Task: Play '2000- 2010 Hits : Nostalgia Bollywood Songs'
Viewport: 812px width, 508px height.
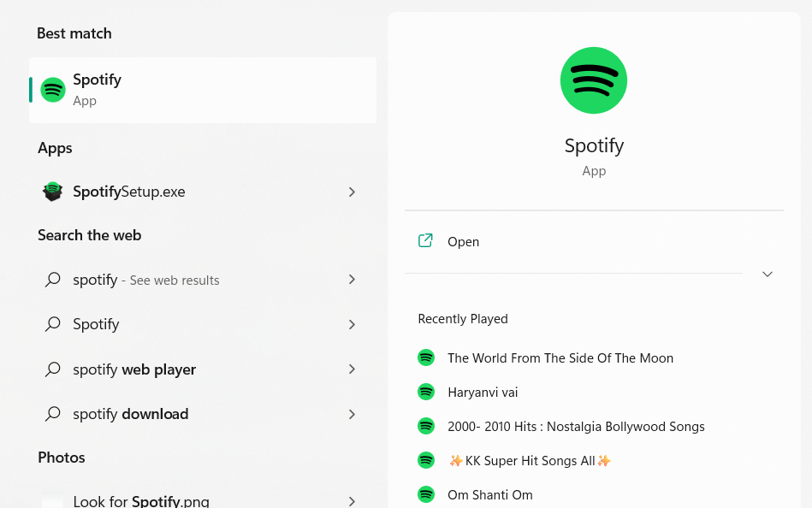Action: (576, 426)
